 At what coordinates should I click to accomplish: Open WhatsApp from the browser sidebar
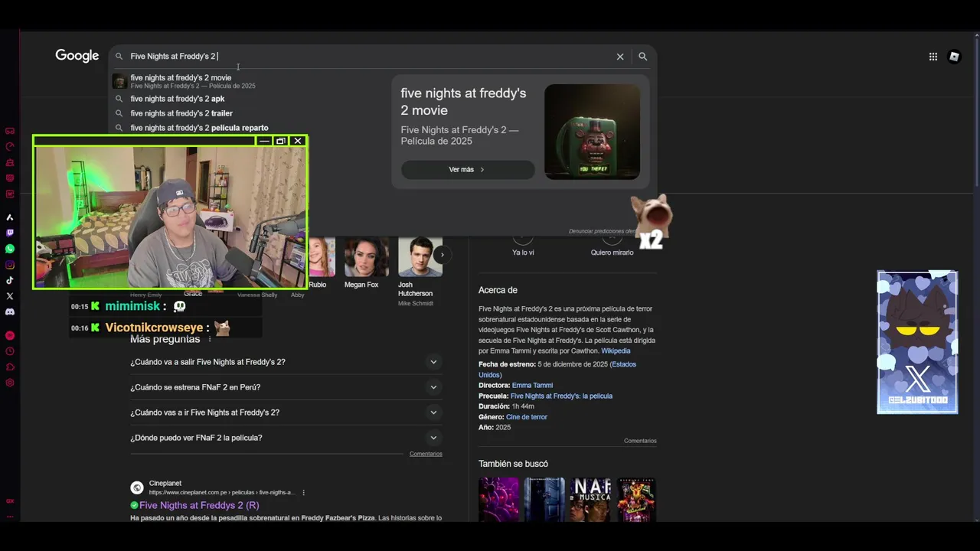click(10, 249)
